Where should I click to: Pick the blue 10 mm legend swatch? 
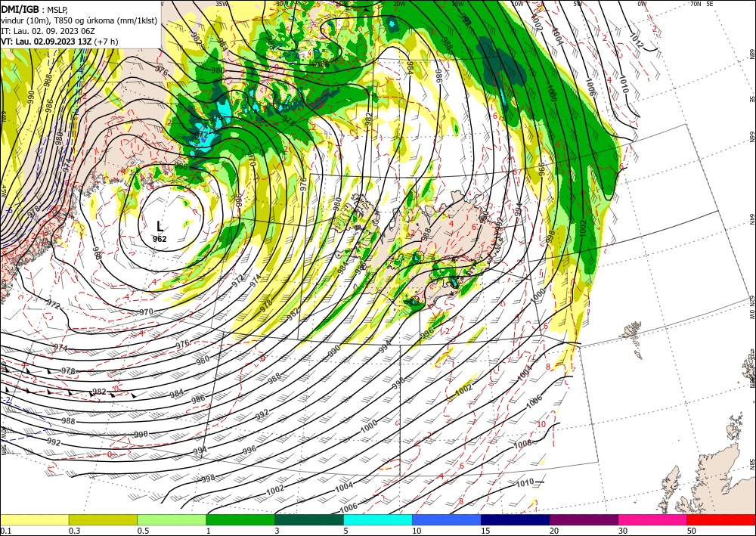[447, 520]
